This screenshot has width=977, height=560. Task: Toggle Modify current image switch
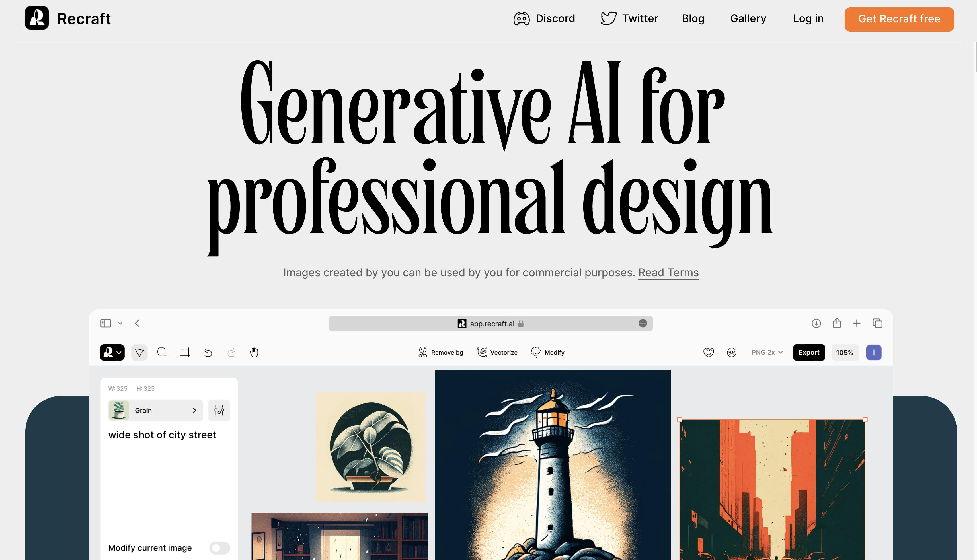[219, 548]
